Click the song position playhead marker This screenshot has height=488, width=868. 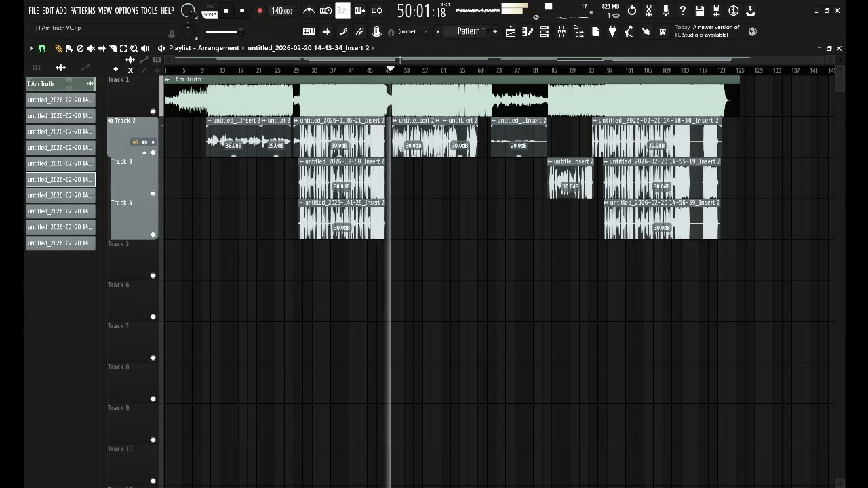click(x=390, y=69)
